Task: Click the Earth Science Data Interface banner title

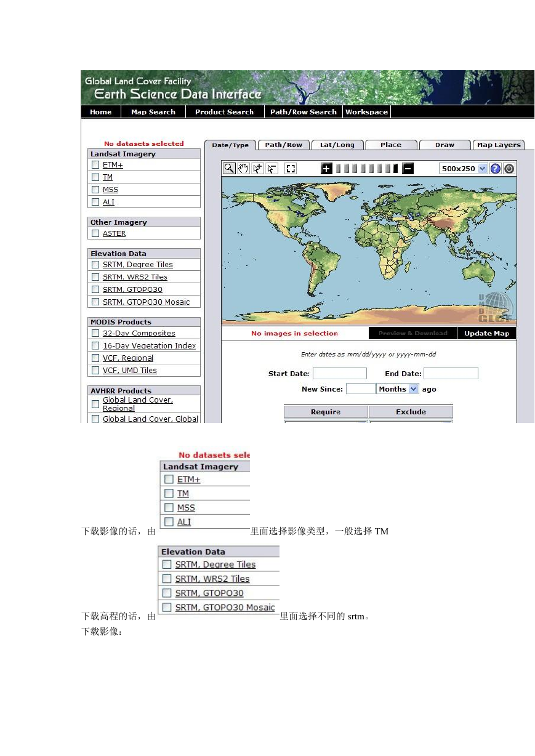Action: click(x=178, y=94)
